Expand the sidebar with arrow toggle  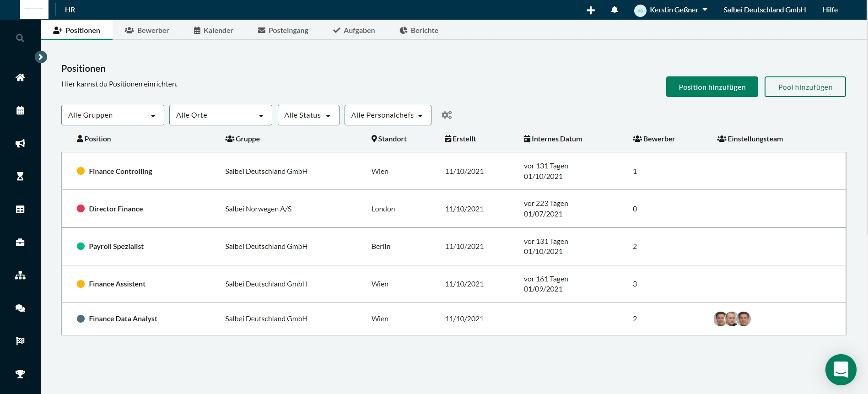(x=41, y=57)
